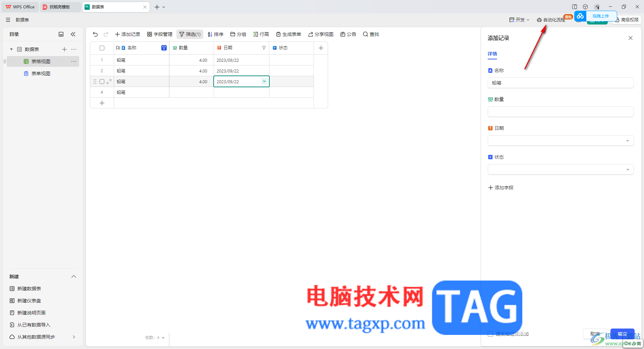The height and width of the screenshot is (349, 644).
Task: Click 新建数据表
Action: (25, 289)
